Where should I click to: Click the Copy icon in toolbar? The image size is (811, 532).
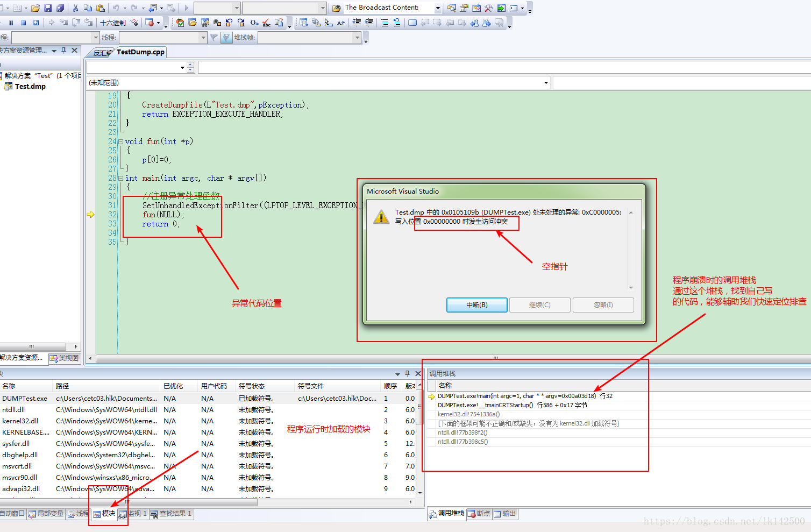pos(88,8)
